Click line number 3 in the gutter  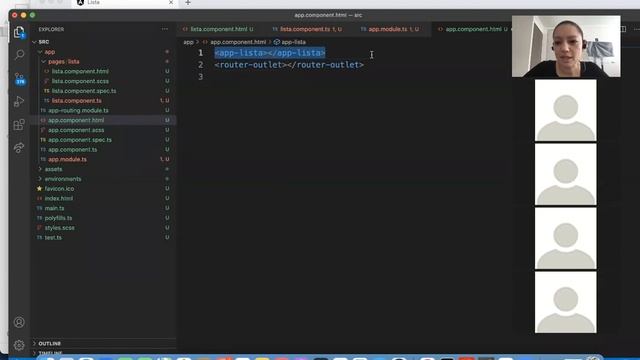pyautogui.click(x=200, y=77)
